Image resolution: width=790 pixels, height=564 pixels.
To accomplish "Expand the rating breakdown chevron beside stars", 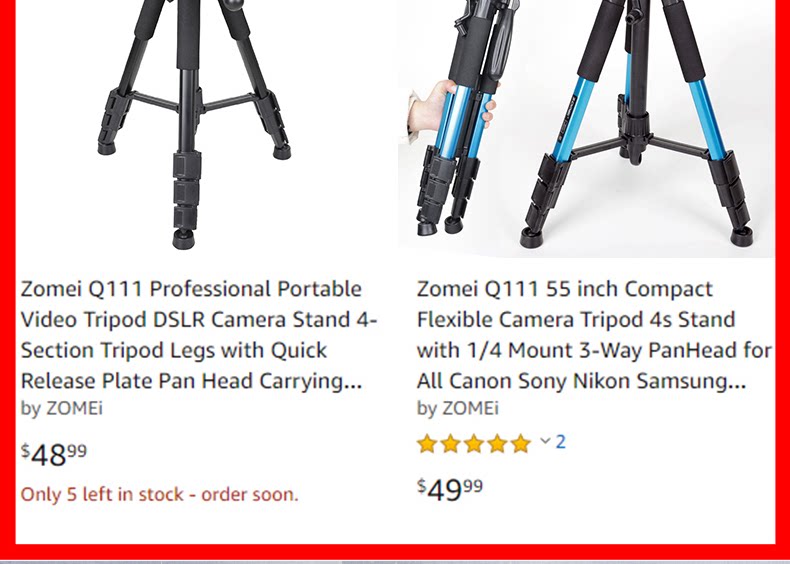I will (x=545, y=442).
